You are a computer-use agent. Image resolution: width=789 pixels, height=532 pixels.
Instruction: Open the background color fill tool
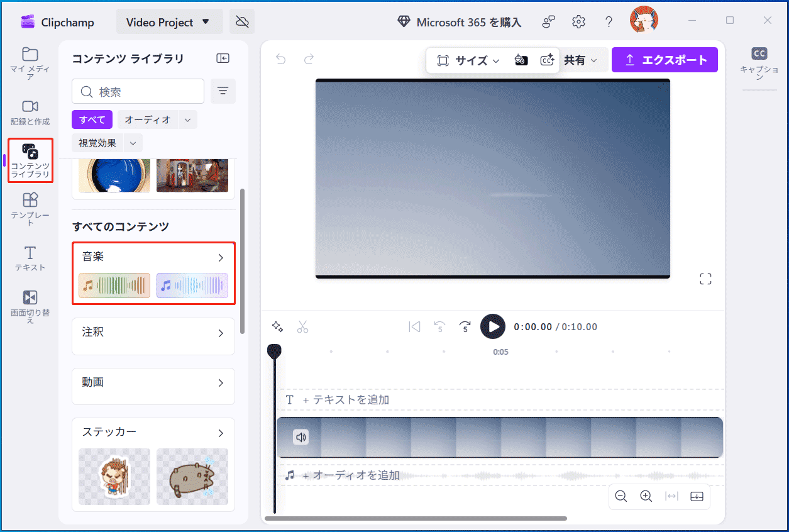tap(521, 60)
